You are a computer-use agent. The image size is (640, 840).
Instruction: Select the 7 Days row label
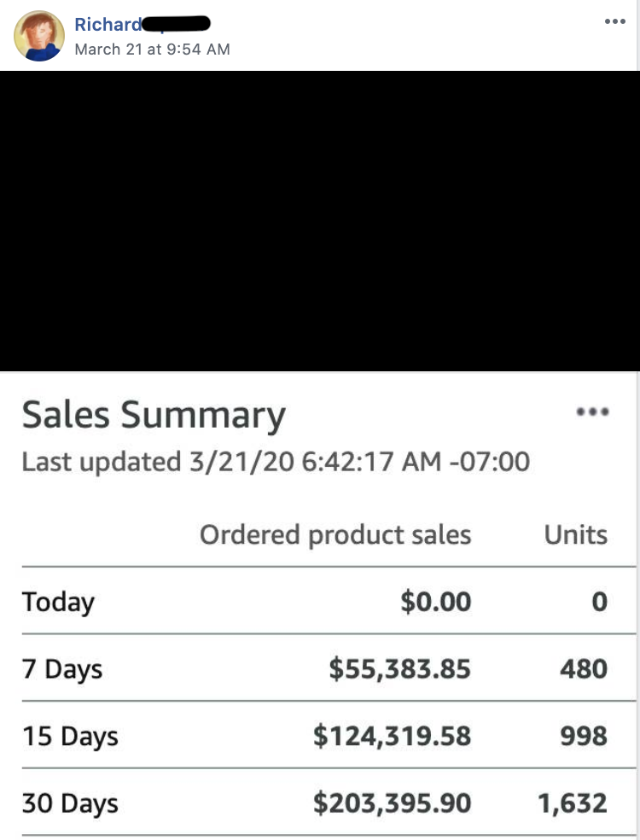point(62,669)
